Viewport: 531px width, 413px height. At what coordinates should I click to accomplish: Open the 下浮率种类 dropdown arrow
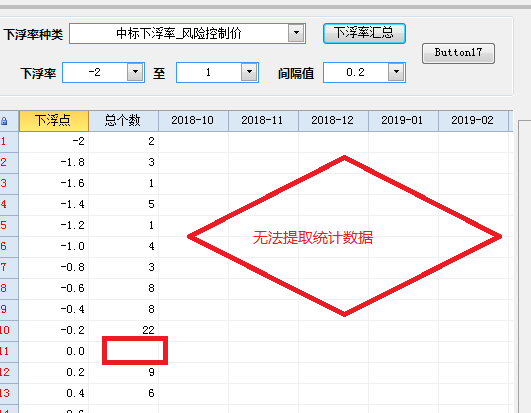click(x=296, y=33)
